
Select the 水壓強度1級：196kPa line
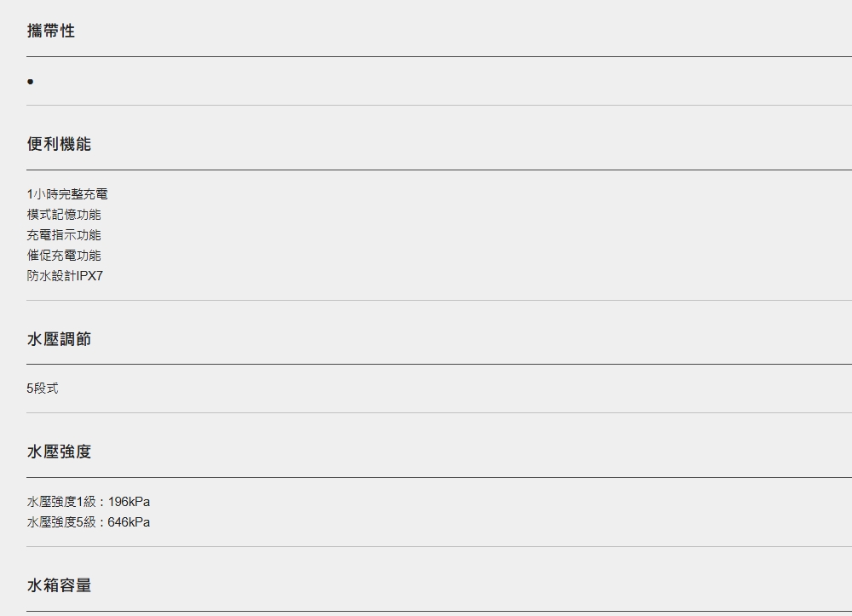coord(89,501)
